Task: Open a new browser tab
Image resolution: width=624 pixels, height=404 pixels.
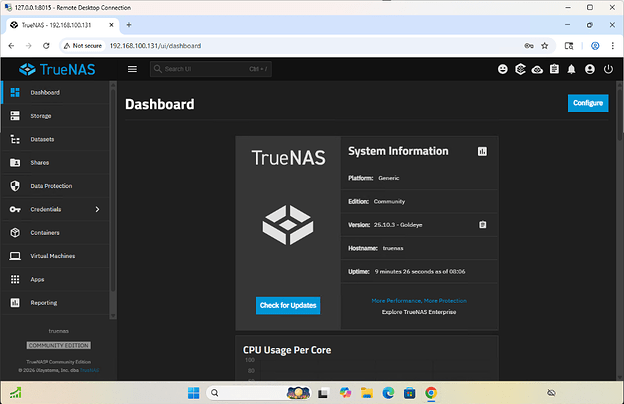Action: [x=129, y=25]
